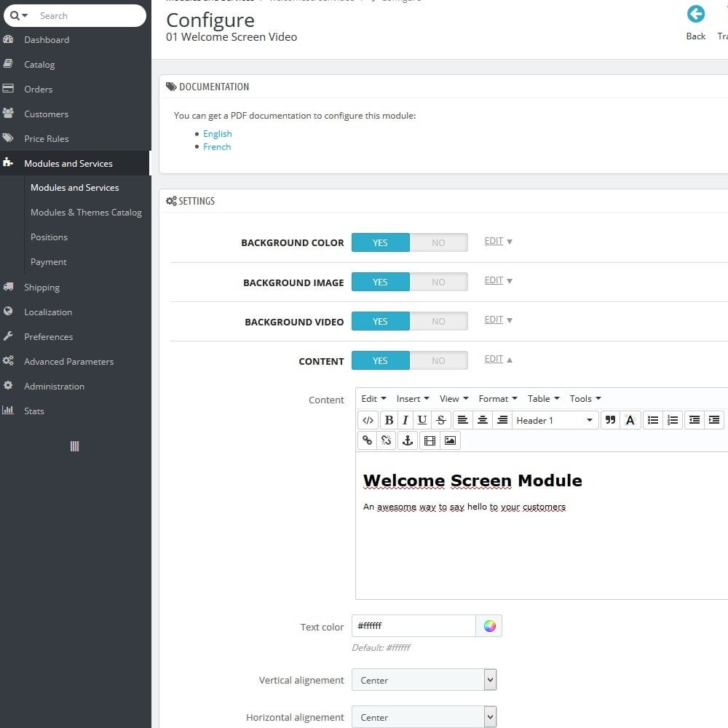Image resolution: width=728 pixels, height=728 pixels.
Task: Expand Background Color EDIT section
Action: click(x=498, y=241)
